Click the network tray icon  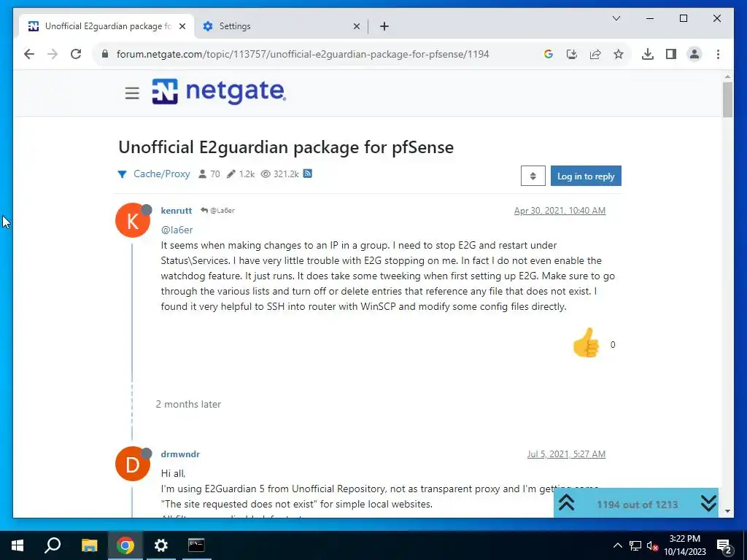(635, 545)
